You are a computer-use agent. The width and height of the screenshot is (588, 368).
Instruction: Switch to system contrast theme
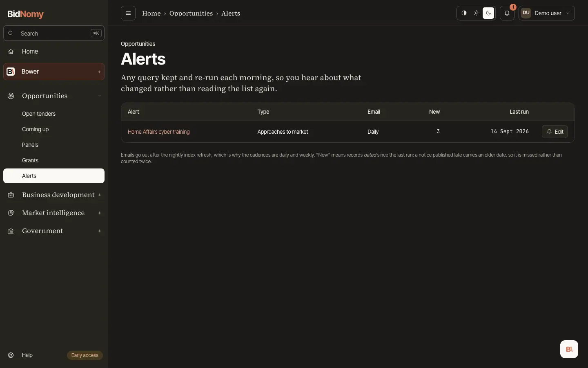tap(464, 13)
